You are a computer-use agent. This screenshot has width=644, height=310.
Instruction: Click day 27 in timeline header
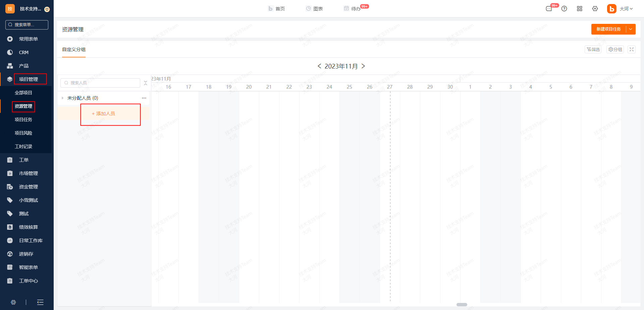coord(390,87)
